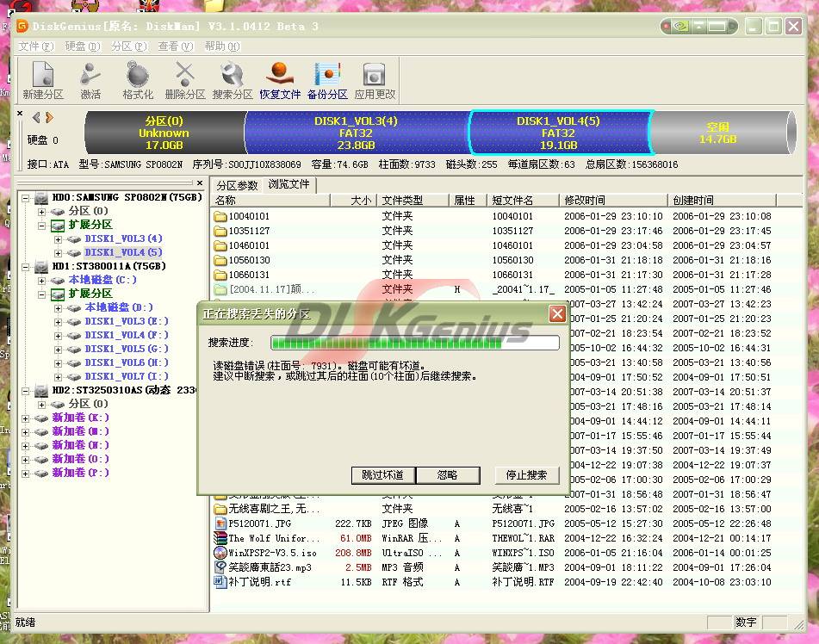Expand the 本地磁盘(C:) tree node

click(x=42, y=281)
